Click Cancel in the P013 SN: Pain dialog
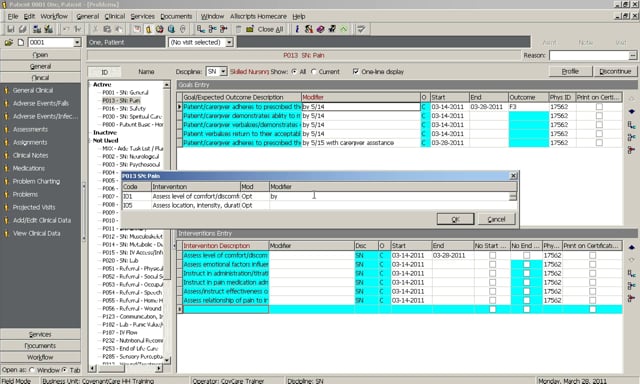The image size is (640, 384). tap(496, 219)
